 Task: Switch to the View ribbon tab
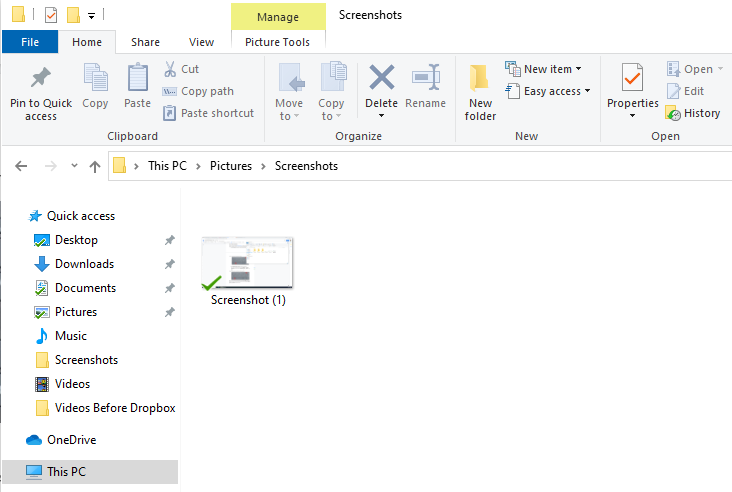201,42
